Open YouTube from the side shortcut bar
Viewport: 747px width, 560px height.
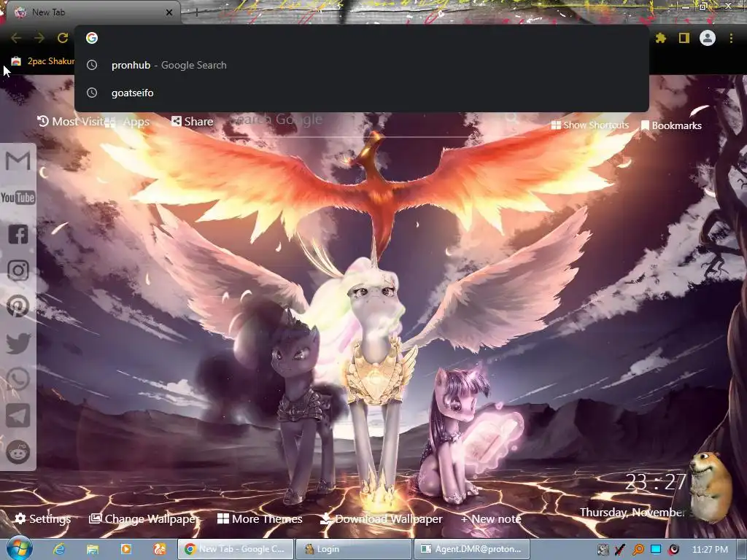click(x=18, y=197)
